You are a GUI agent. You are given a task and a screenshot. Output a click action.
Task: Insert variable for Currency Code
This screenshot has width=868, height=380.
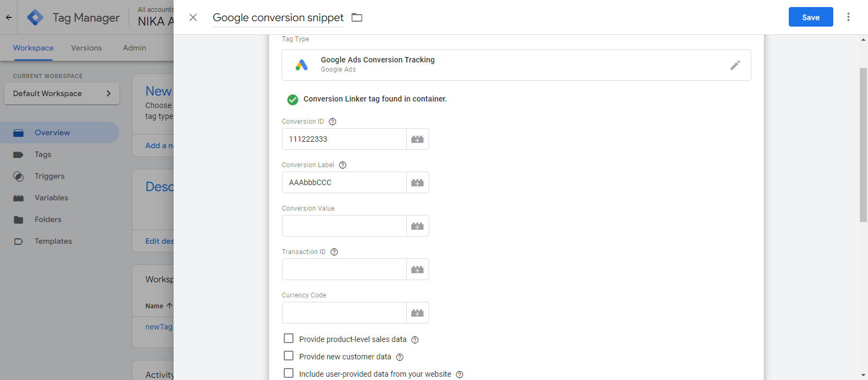pos(417,313)
